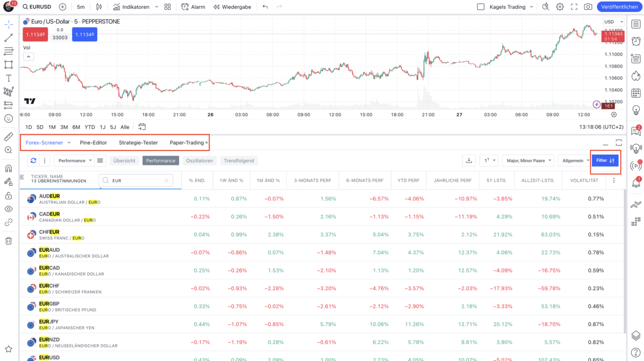This screenshot has height=361, width=644.
Task: Take a chart snapshot with the camera icon
Action: [x=588, y=6]
